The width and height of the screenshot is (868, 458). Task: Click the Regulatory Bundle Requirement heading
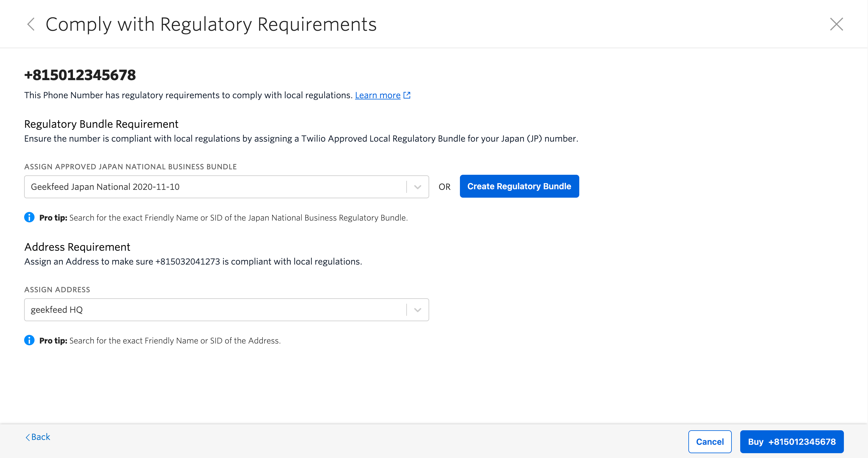coord(101,124)
